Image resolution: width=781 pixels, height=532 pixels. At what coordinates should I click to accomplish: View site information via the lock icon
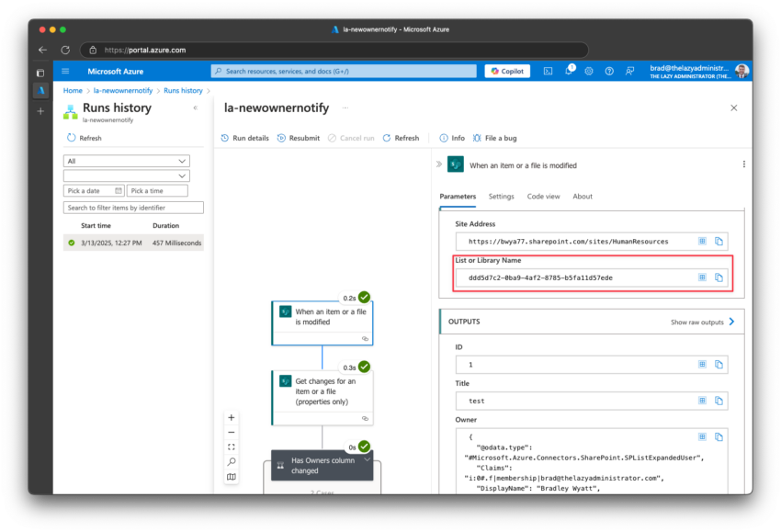pyautogui.click(x=93, y=50)
